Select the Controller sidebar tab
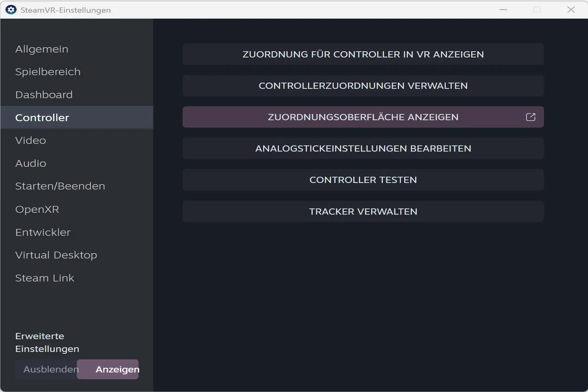Image resolution: width=588 pixels, height=392 pixels. click(x=77, y=118)
